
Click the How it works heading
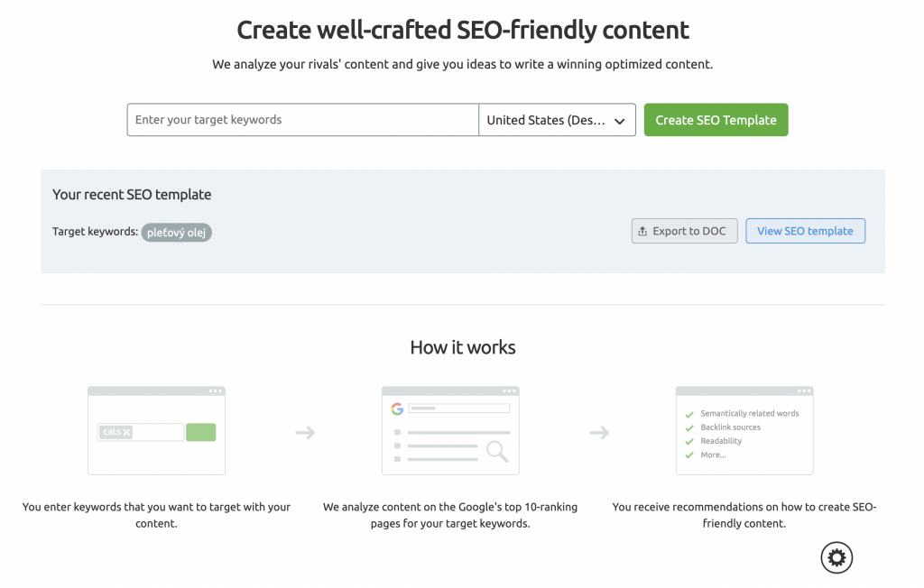point(463,347)
